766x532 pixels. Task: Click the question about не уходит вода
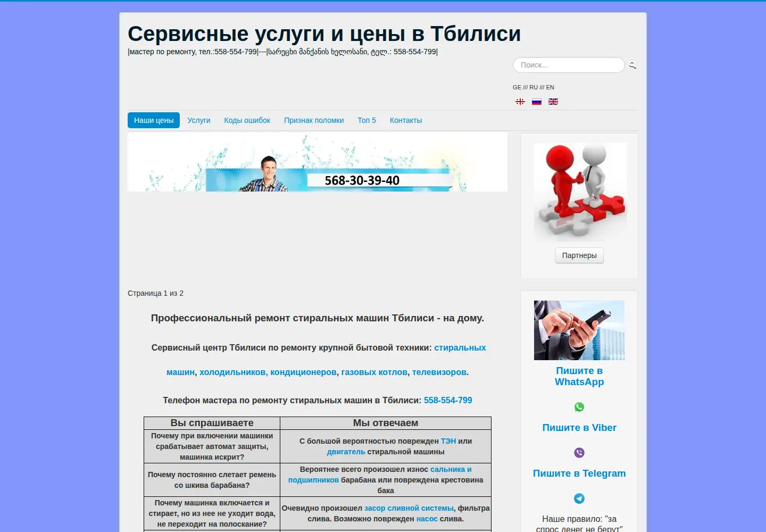212,513
